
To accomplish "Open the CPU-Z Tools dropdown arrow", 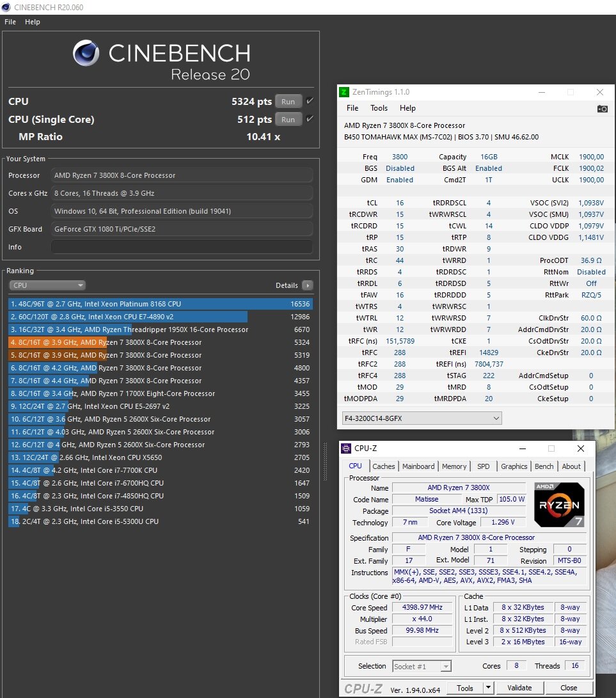I will point(488,688).
